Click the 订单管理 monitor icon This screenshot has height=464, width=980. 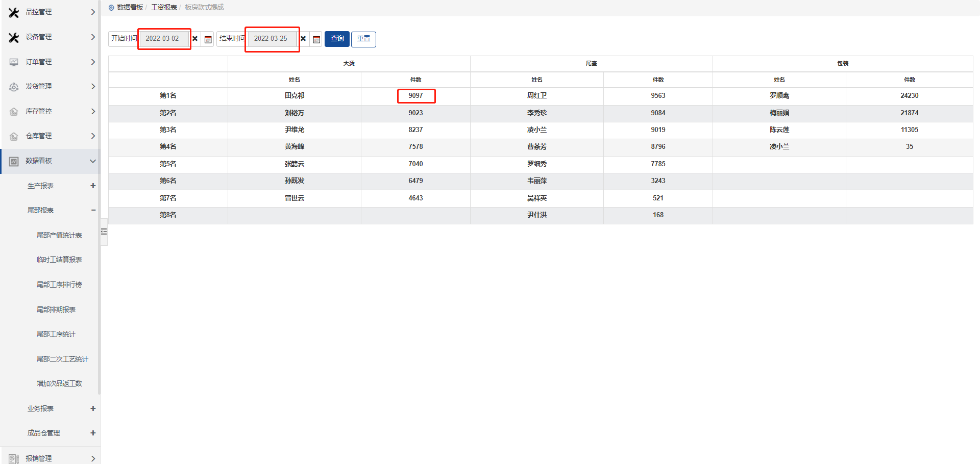point(14,62)
